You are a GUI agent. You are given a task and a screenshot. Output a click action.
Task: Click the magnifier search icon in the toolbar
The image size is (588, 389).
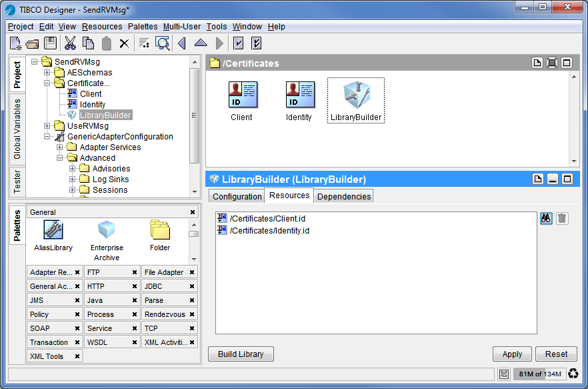pos(163,43)
